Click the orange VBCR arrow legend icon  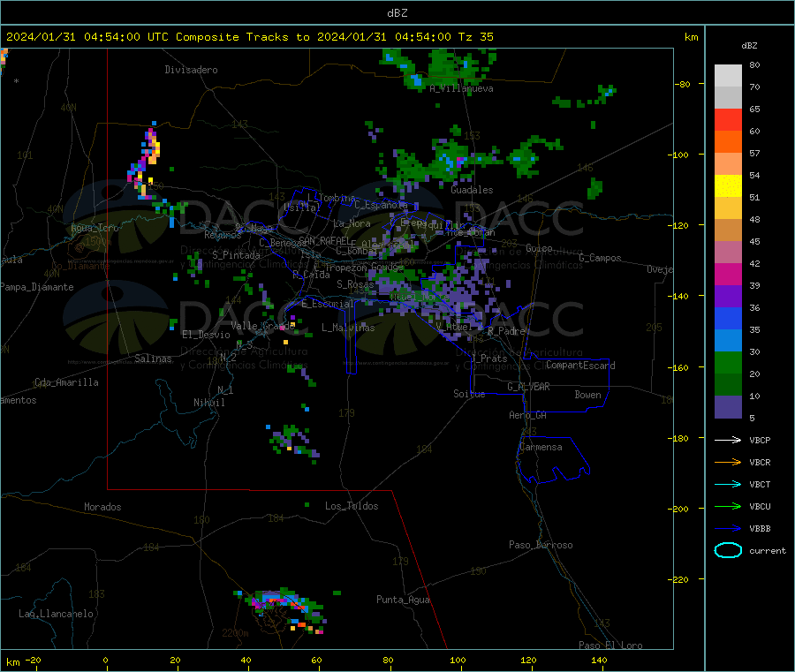pos(728,462)
